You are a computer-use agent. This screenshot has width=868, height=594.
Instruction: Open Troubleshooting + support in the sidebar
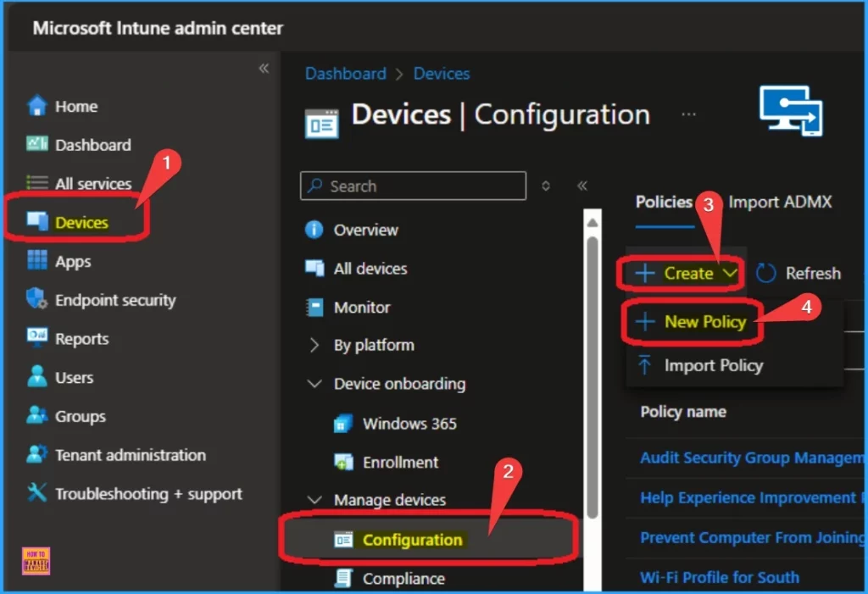coord(148,493)
